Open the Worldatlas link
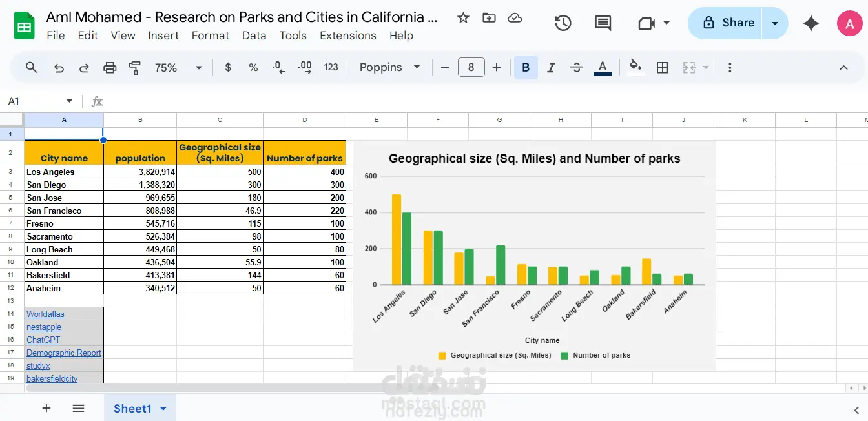The image size is (868, 421). point(45,314)
